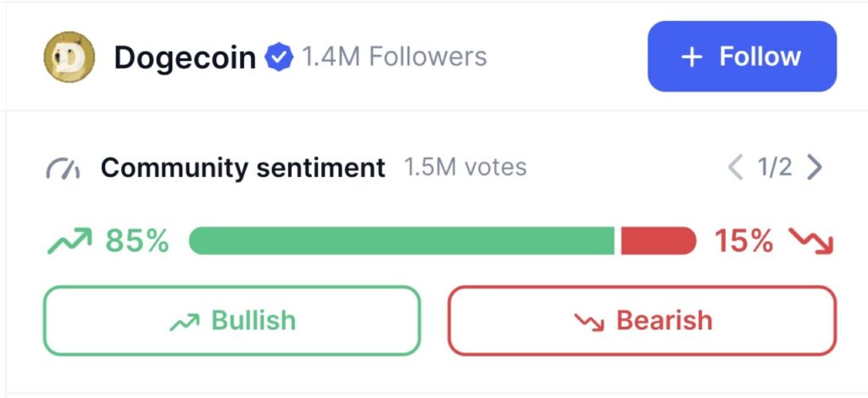View the 1.4M Followers list
Image resolution: width=868 pixels, height=398 pixels.
pos(394,58)
